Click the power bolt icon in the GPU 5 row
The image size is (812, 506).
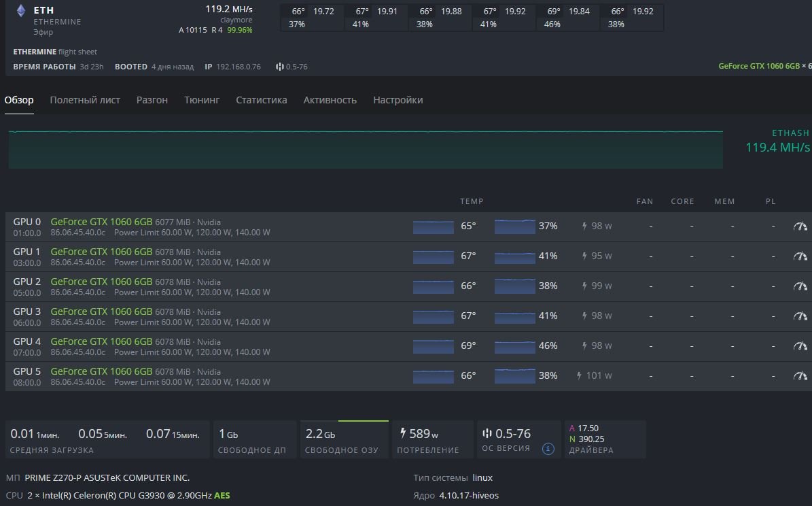click(580, 376)
